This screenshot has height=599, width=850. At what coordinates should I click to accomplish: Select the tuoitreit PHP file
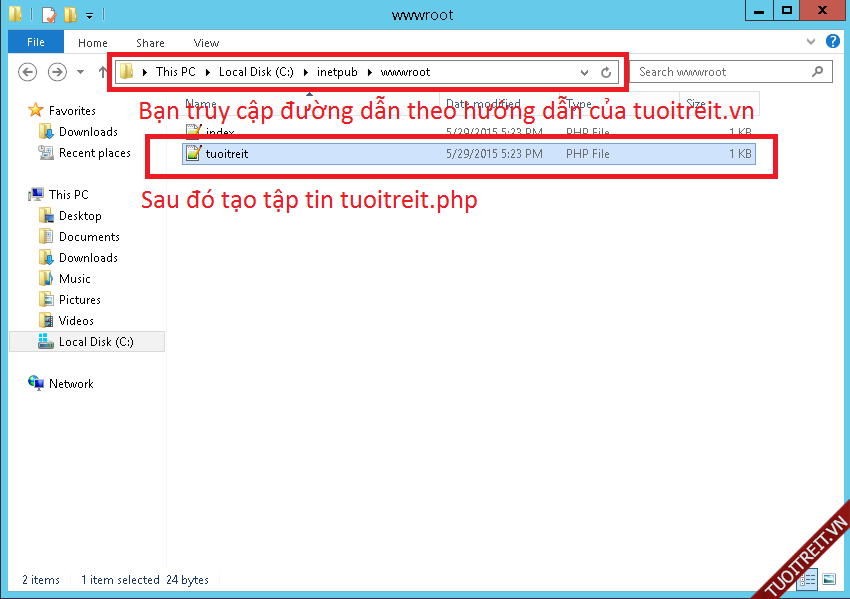[x=226, y=154]
